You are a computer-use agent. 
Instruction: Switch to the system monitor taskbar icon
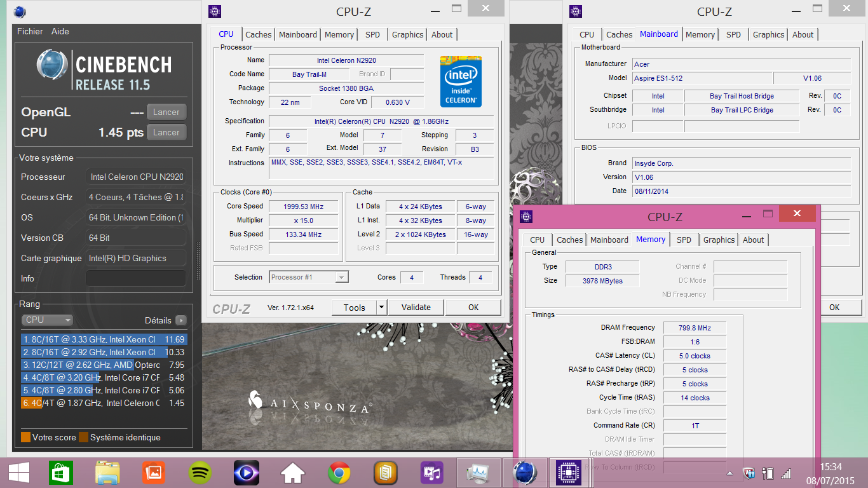478,473
